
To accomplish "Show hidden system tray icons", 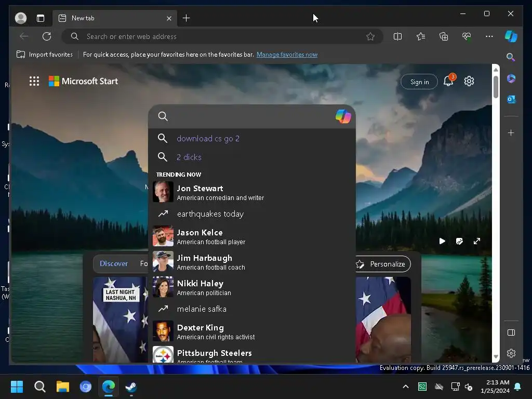I will pos(405,387).
